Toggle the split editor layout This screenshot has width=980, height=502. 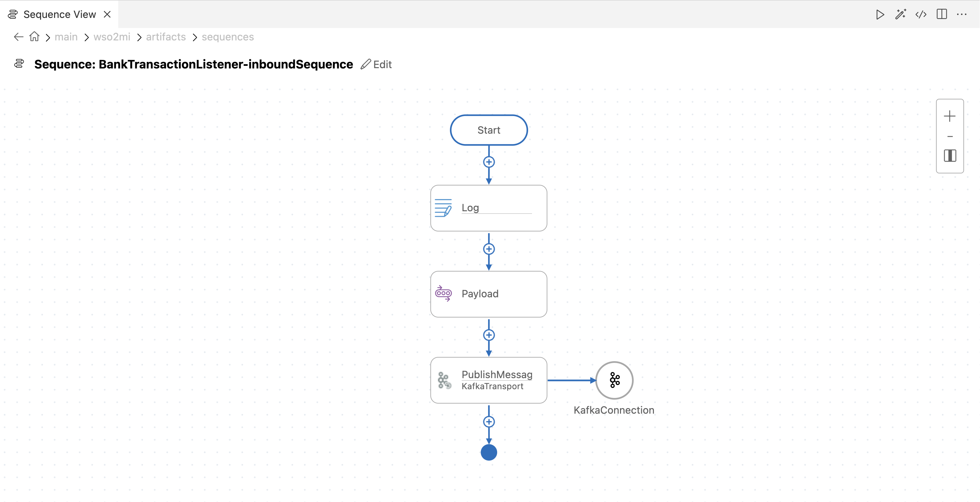point(942,14)
